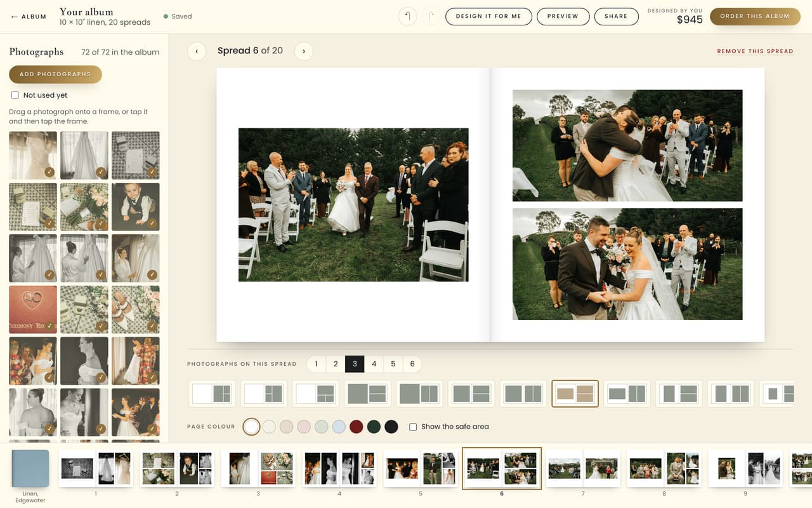Select 3 photographs on this spread
Screen dimensions: 812x508
click(x=355, y=364)
